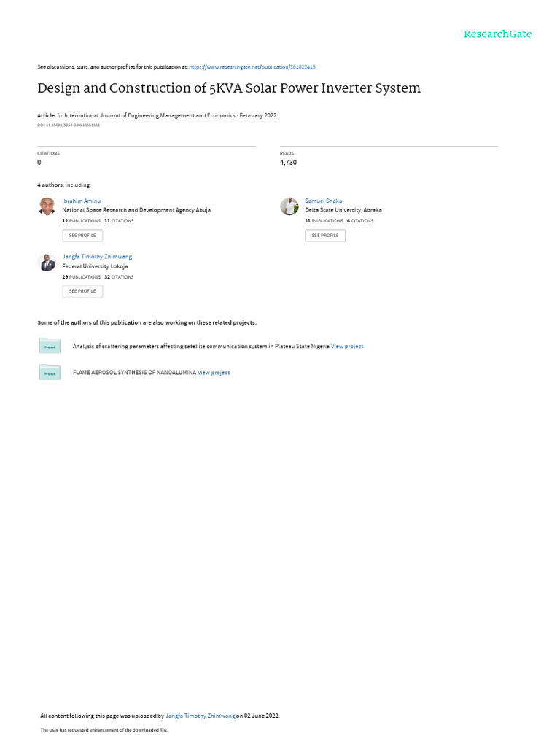
Task: Open the Ibrahim Aminu author link
Action: 82,201
